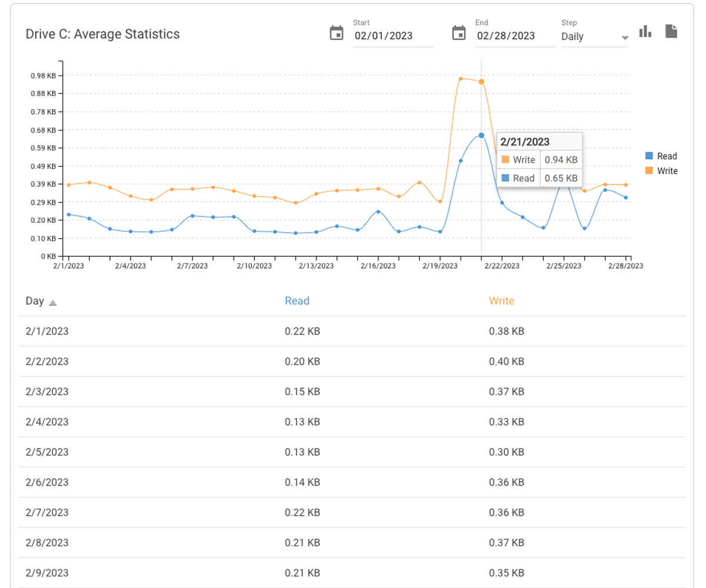Click Write value 0.30 KB for 2/5/2023
This screenshot has height=588, width=706.
point(507,452)
